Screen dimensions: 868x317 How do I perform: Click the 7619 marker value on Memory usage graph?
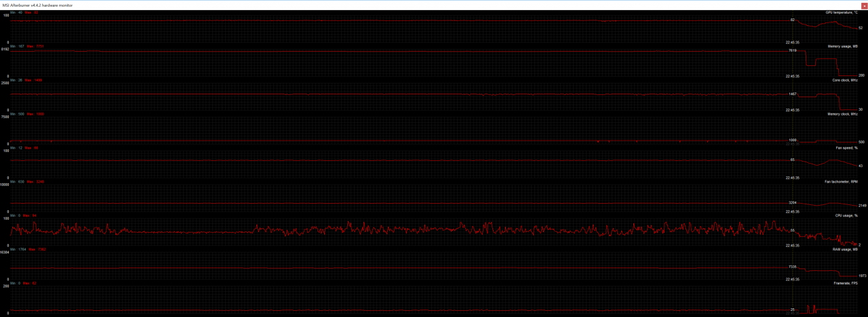pos(792,51)
